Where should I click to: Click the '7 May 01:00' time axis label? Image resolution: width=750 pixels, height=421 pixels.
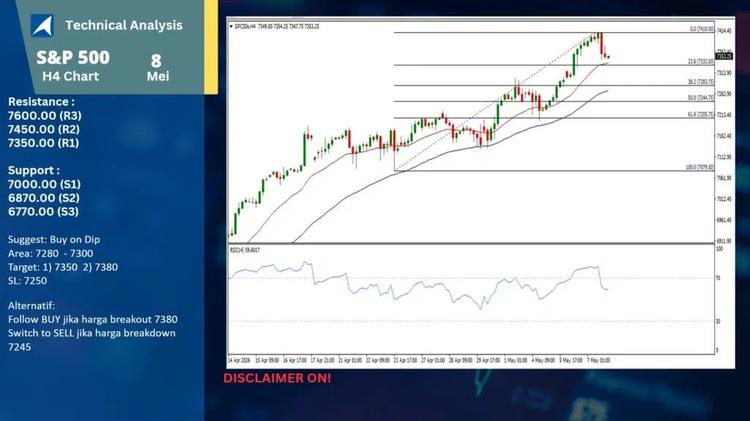598,360
